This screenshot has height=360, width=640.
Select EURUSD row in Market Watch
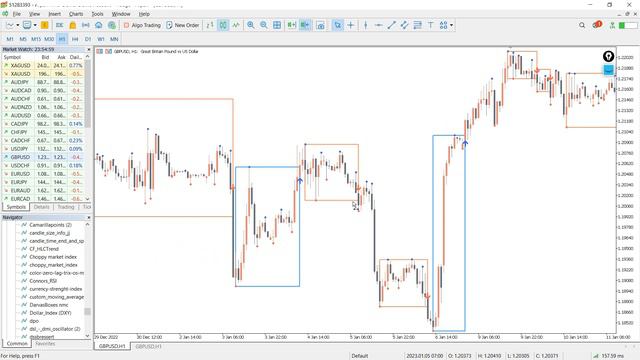[x=43, y=174]
